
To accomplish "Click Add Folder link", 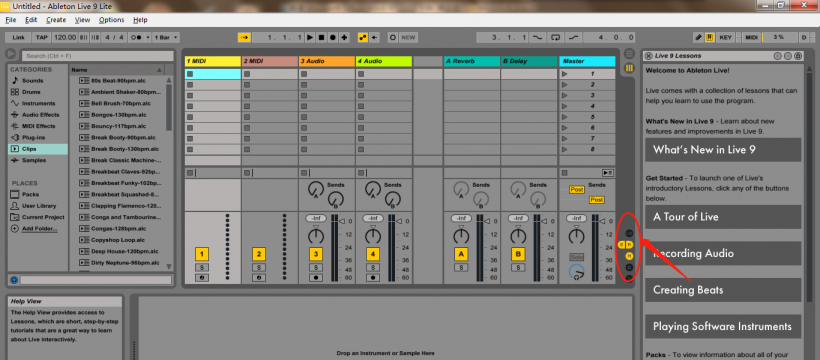I will [x=39, y=229].
